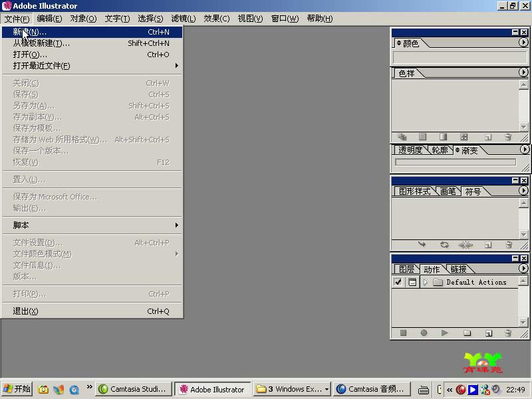The height and width of the screenshot is (399, 532).
Task: Open the 动作 panel flyout menu arrow
Action: pos(523,269)
